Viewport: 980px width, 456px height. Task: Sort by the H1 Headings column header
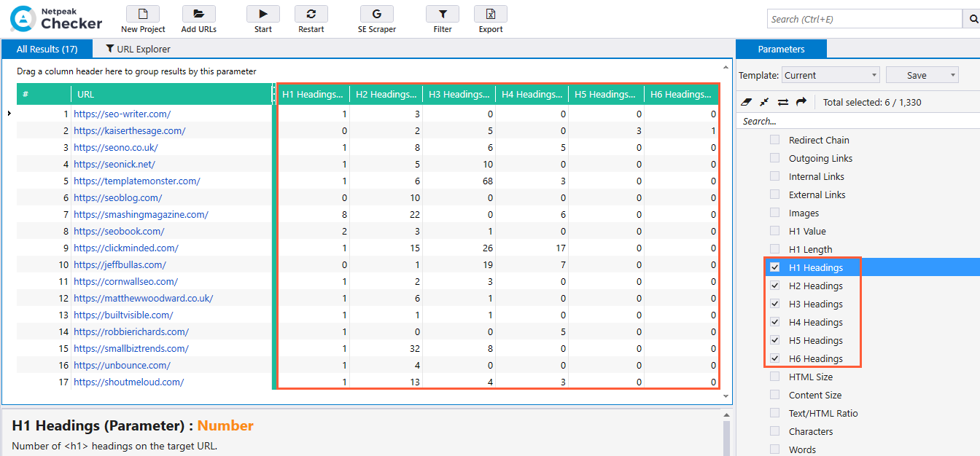click(x=314, y=94)
